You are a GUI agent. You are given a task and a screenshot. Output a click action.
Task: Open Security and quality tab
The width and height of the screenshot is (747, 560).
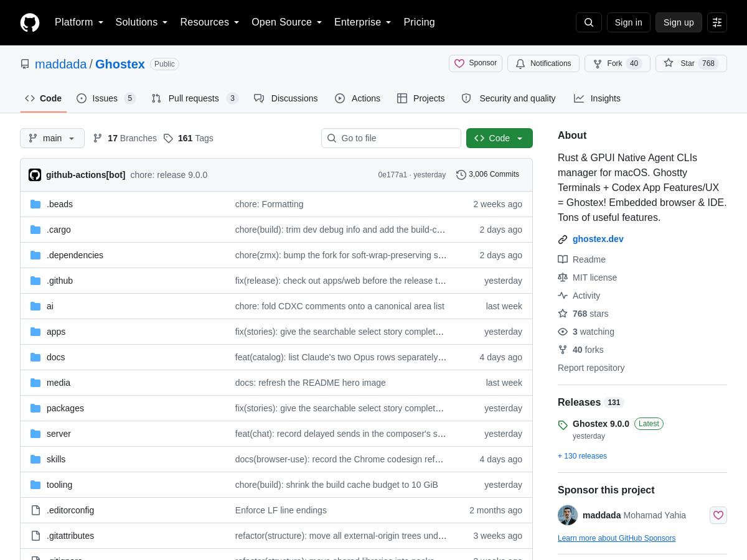(x=508, y=98)
